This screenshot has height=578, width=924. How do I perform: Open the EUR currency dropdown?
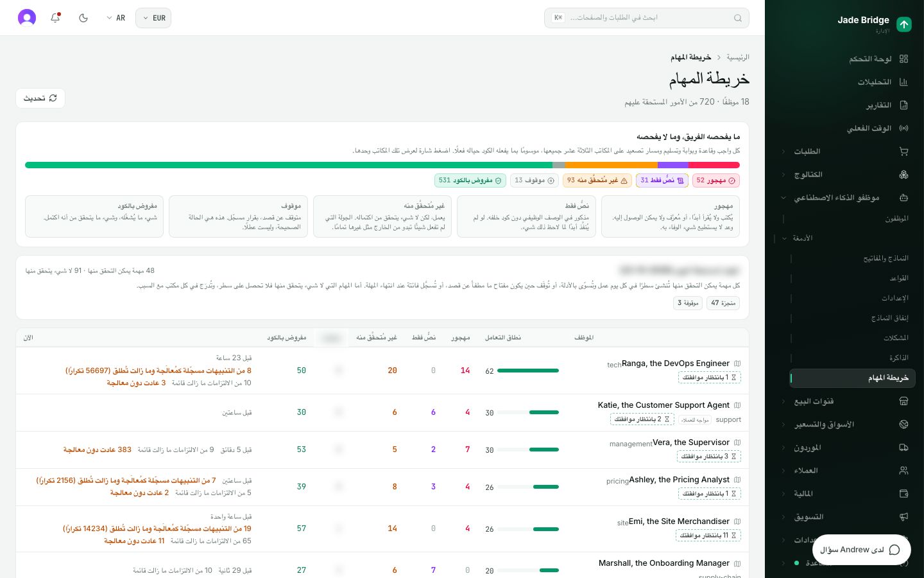[x=153, y=18]
